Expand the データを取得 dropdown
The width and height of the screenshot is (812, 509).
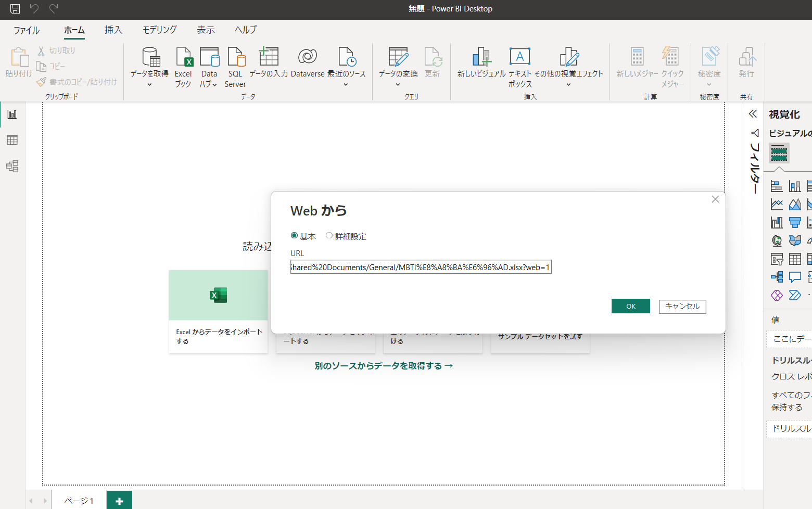tap(149, 85)
